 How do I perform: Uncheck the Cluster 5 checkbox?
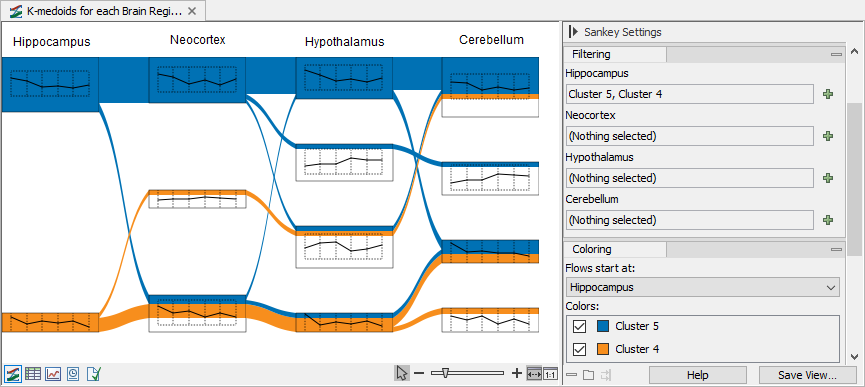coord(579,326)
